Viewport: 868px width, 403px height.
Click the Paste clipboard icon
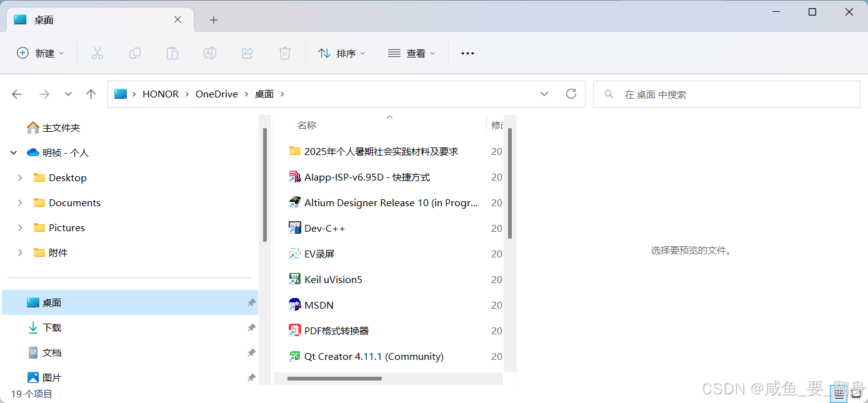(x=172, y=54)
